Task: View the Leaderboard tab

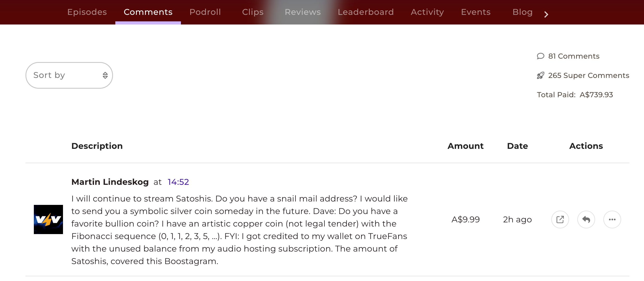Action: click(x=366, y=12)
